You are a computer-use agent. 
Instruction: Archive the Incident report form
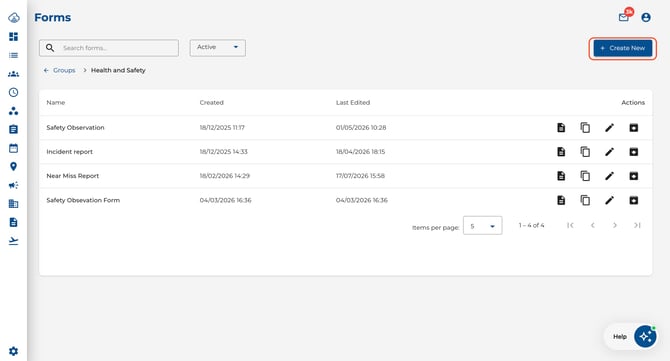pos(634,152)
